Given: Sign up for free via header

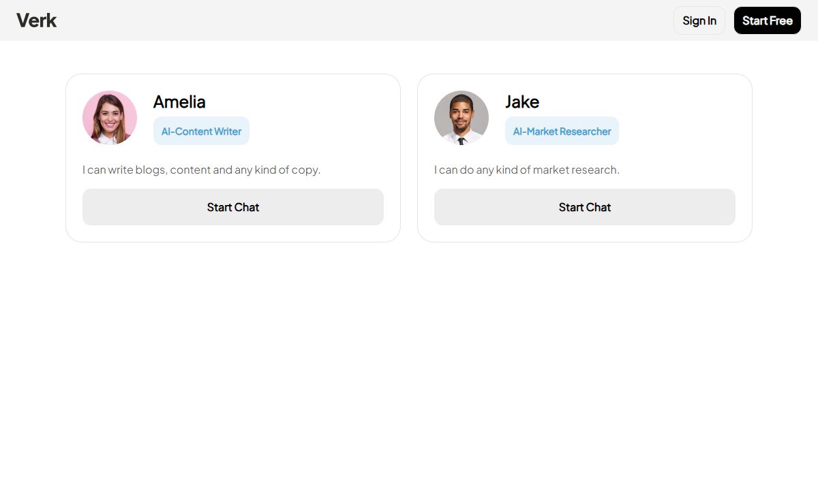Looking at the screenshot, I should (768, 20).
